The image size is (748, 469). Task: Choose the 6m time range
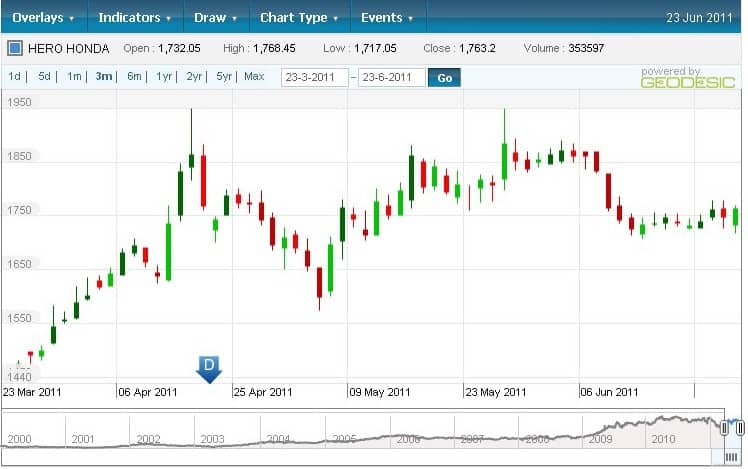pyautogui.click(x=134, y=76)
